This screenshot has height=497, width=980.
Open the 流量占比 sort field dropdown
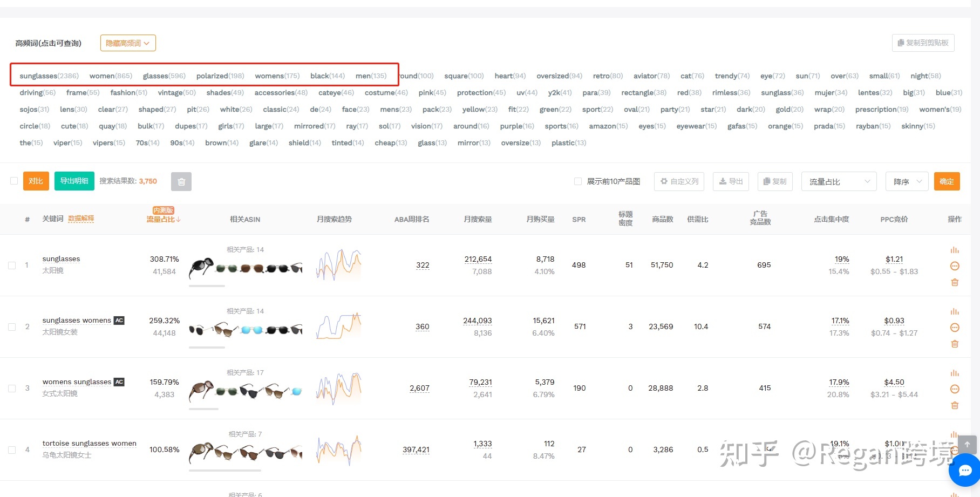(839, 182)
